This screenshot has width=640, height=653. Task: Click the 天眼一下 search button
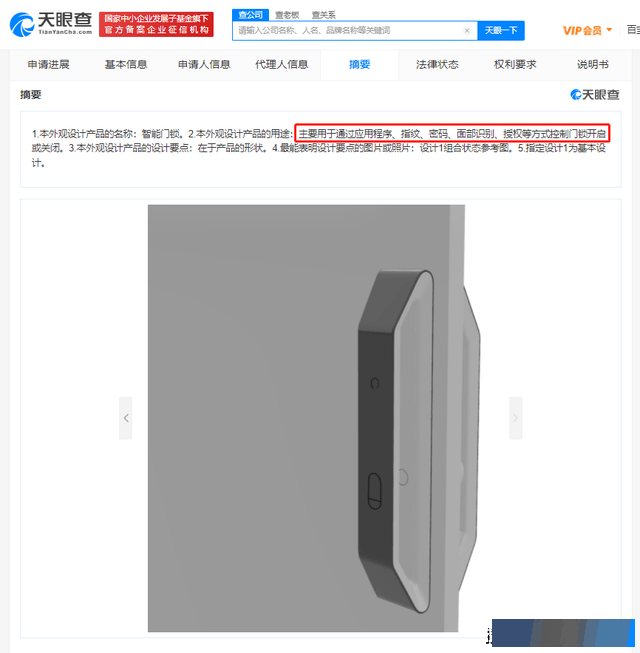point(501,30)
